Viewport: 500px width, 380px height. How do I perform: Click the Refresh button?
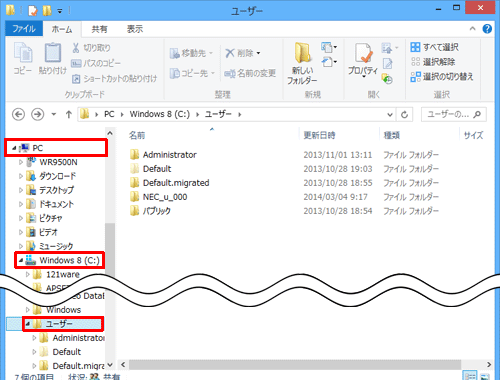404,115
